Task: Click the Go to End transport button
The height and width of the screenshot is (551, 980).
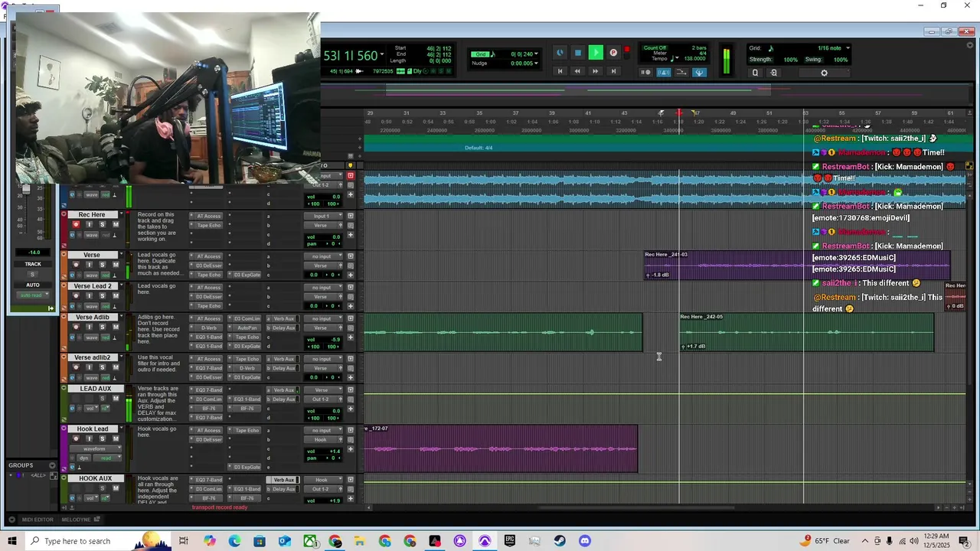Action: [613, 71]
